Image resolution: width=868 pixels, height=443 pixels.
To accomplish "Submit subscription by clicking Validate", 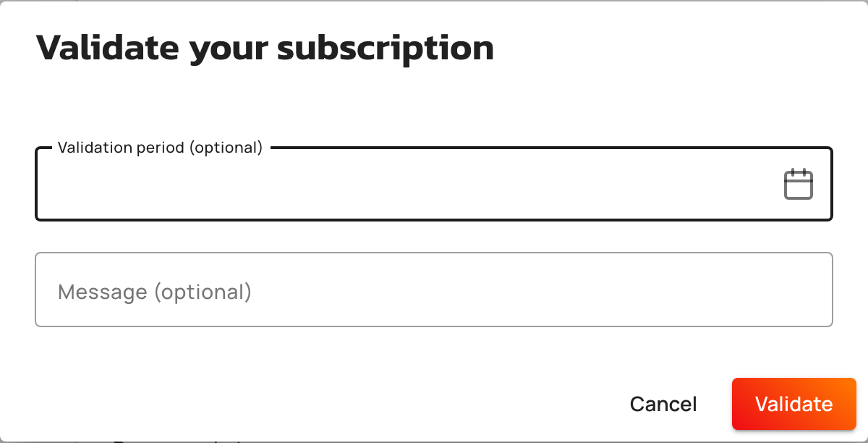I will (x=793, y=404).
